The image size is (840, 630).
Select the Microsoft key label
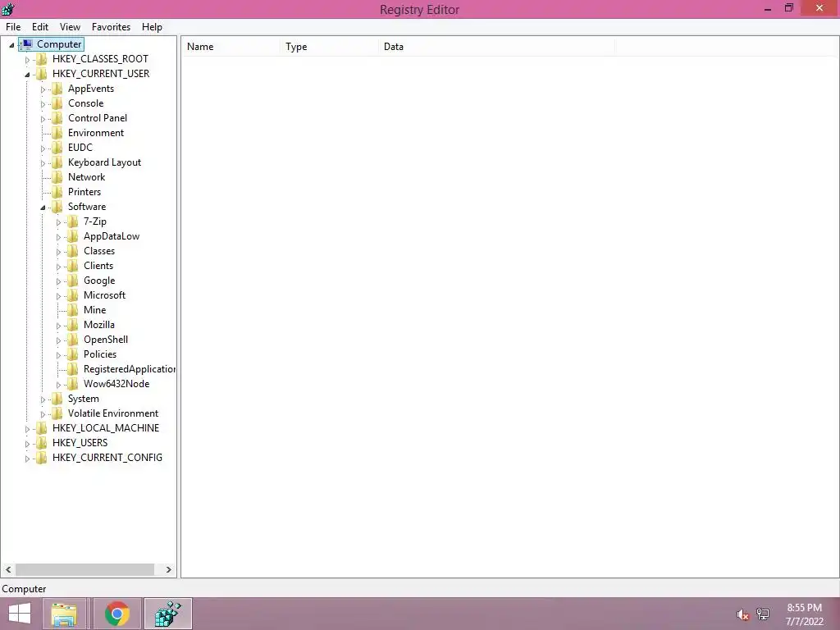pos(104,295)
